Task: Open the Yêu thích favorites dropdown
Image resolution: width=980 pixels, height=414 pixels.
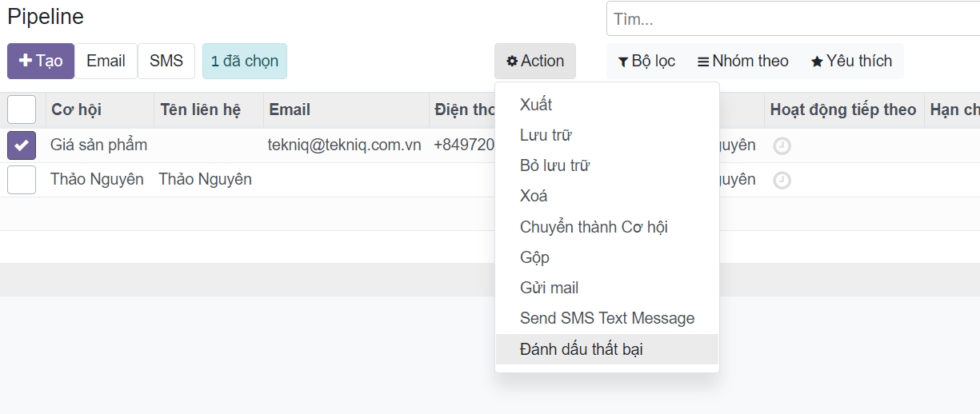Action: 851,61
